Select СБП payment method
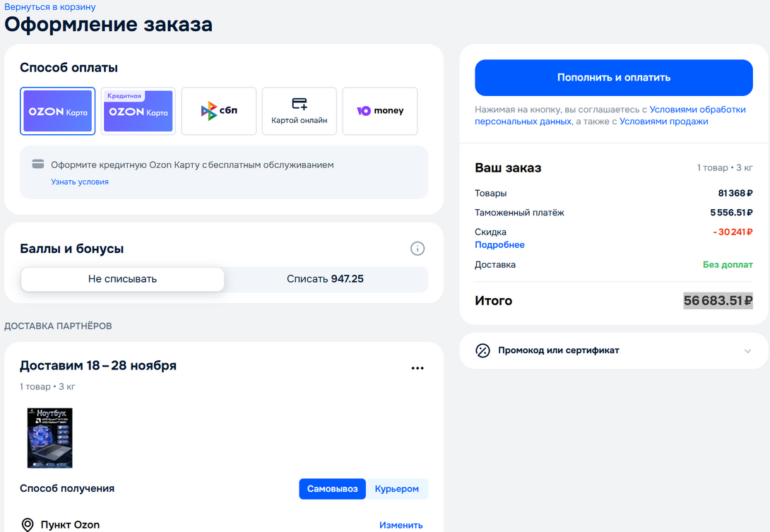This screenshot has width=770, height=532. [219, 111]
